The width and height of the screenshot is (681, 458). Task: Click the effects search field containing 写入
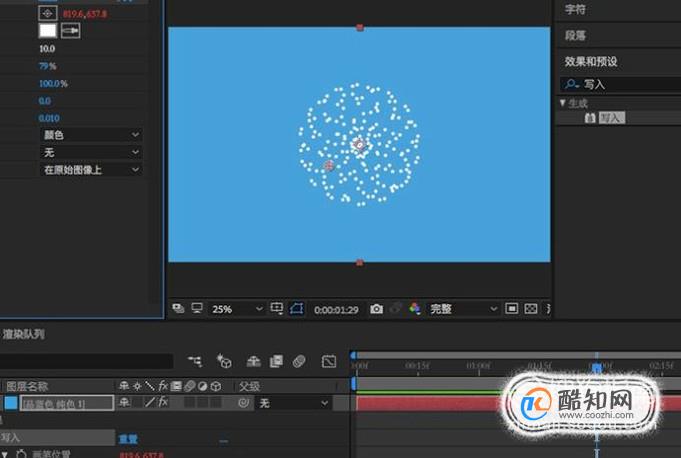tap(620, 84)
